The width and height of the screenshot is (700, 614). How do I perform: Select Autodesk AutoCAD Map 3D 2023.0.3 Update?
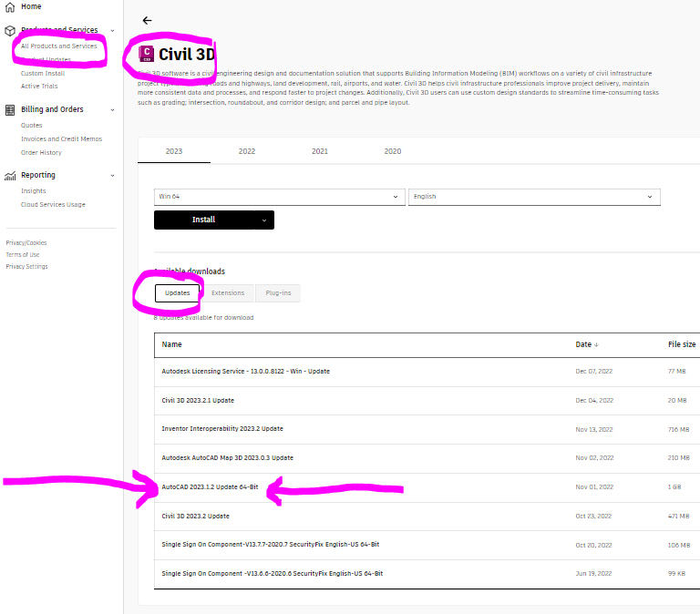point(228,458)
